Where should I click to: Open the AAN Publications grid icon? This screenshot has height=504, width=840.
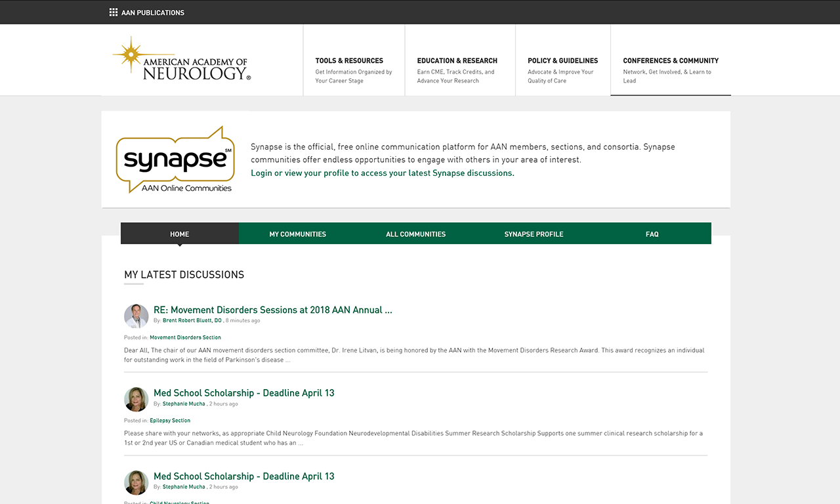pyautogui.click(x=114, y=12)
